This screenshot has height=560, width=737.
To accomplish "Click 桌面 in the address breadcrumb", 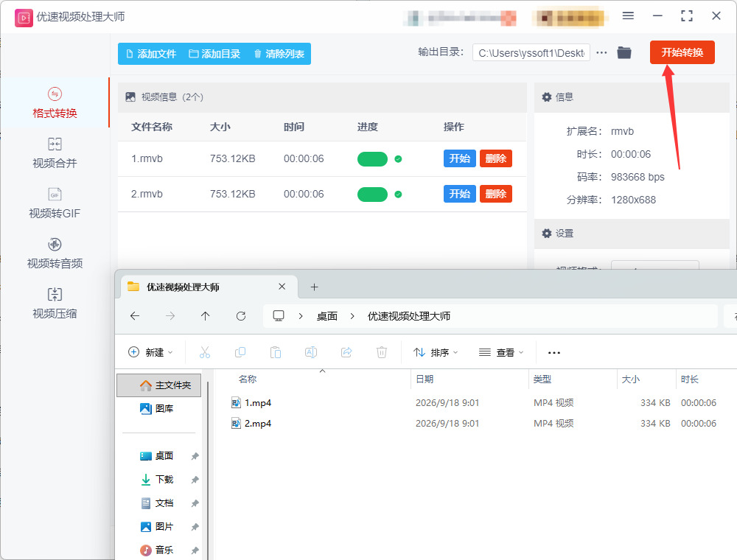I will point(327,316).
